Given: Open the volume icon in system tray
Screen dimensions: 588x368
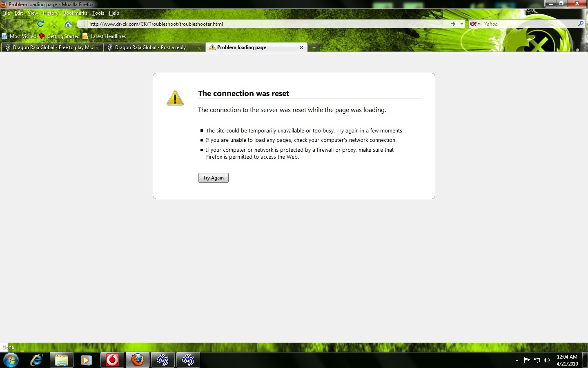Looking at the screenshot, I should 547,360.
